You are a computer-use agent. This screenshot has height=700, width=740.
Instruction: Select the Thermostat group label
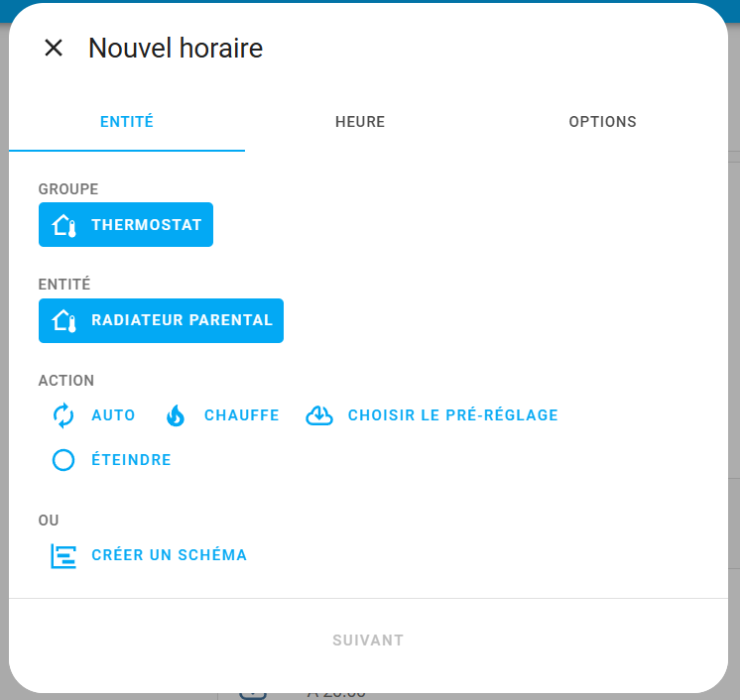[x=146, y=225]
